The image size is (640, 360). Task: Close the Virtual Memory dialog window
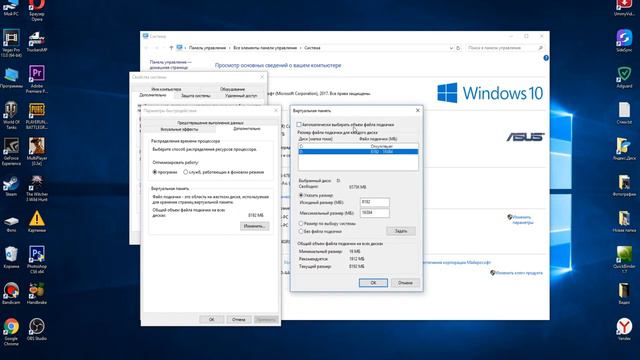click(418, 111)
